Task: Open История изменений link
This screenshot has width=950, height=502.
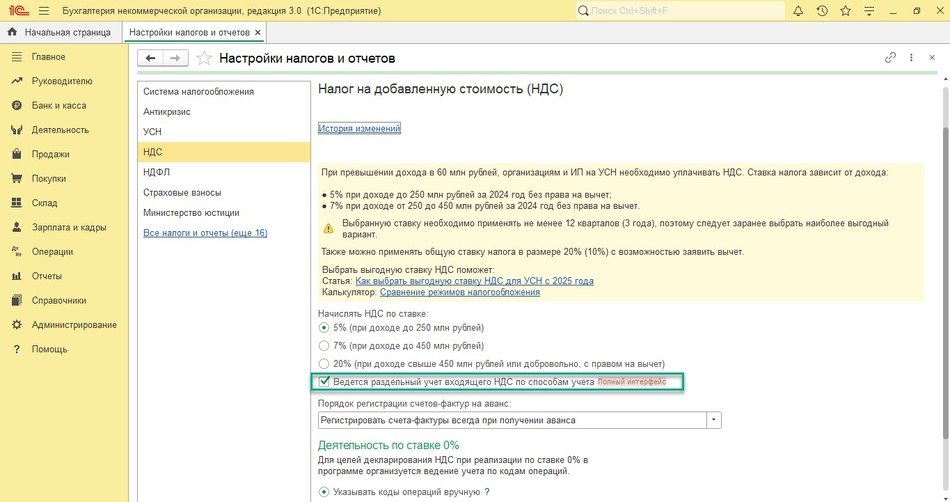Action: tap(359, 128)
